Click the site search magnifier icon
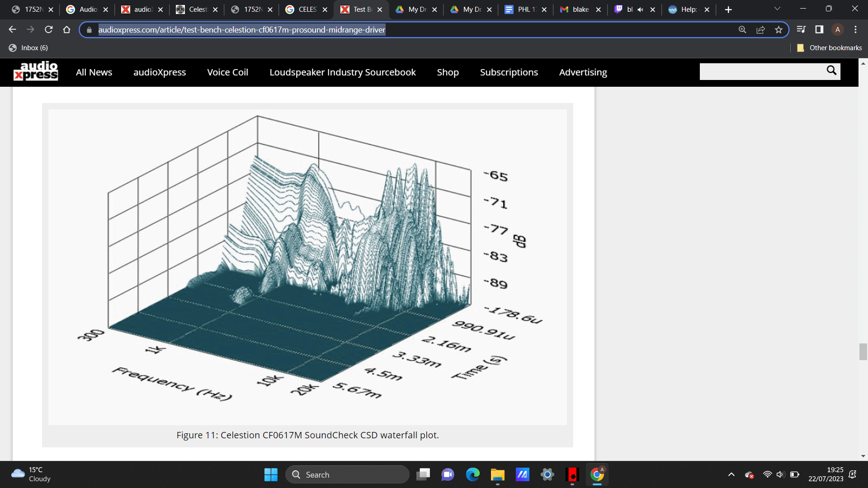868x488 pixels. coord(831,70)
